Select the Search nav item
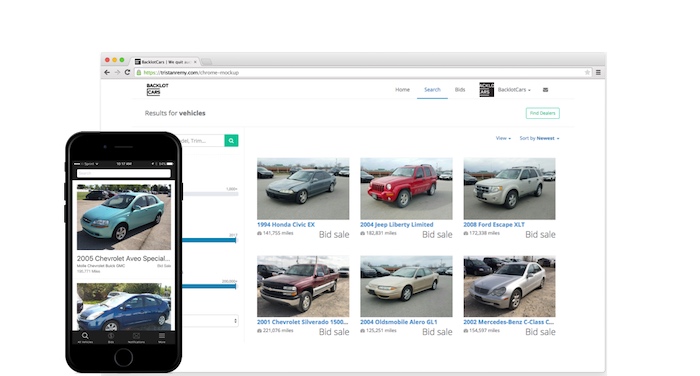Viewport: 700px width, 376px height. coord(432,90)
